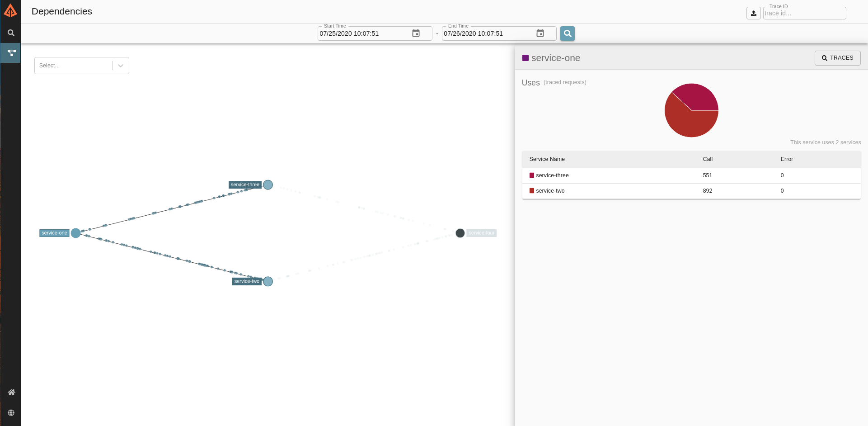Click the globe icon in the sidebar
The width and height of the screenshot is (868, 426).
(10, 412)
